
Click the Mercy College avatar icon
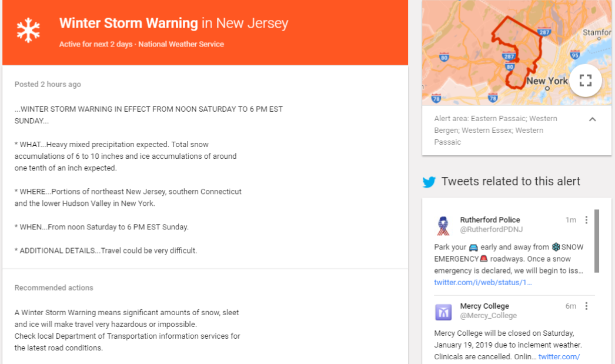pos(443,312)
